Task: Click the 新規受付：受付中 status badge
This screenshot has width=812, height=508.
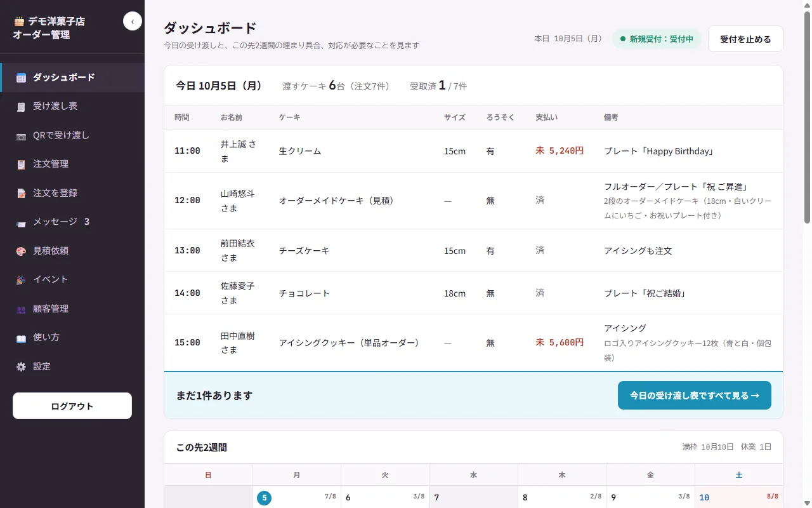Action: click(x=657, y=39)
